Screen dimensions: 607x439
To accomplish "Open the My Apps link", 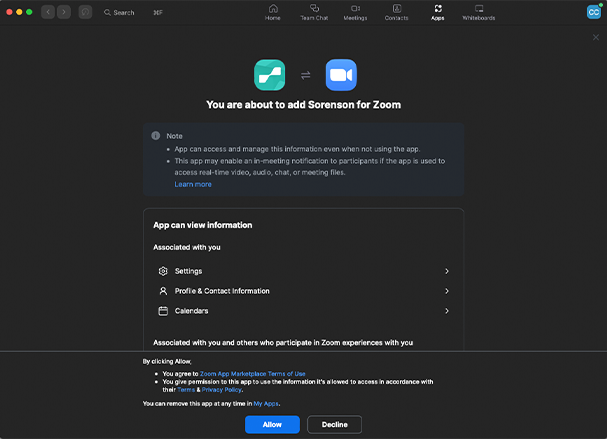I will pos(266,403).
